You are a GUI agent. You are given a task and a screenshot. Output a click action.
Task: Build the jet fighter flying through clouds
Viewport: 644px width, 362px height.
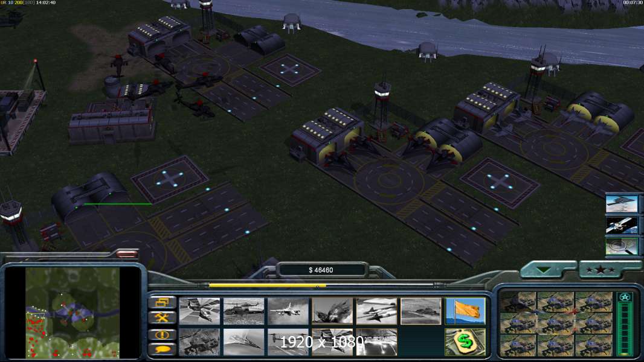point(288,311)
